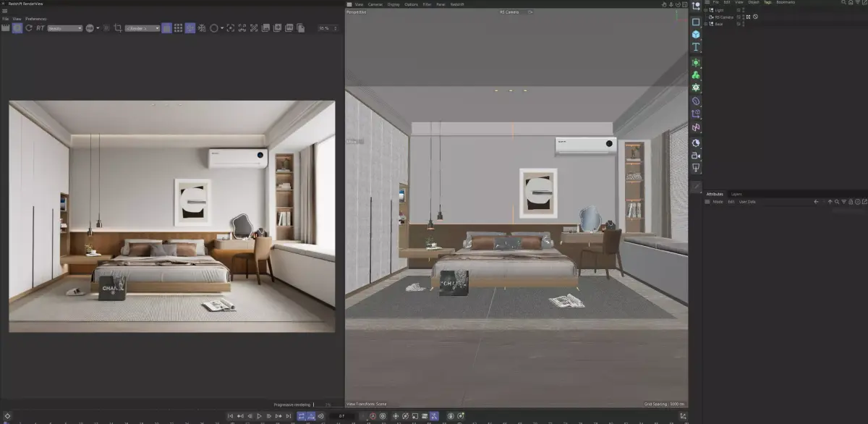Click the green subdivision generator icon

click(696, 63)
